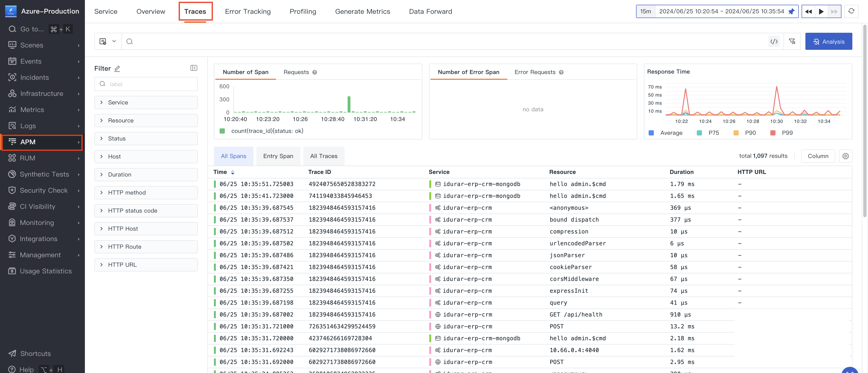
Task: Click the filter label search box
Action: coord(146,84)
